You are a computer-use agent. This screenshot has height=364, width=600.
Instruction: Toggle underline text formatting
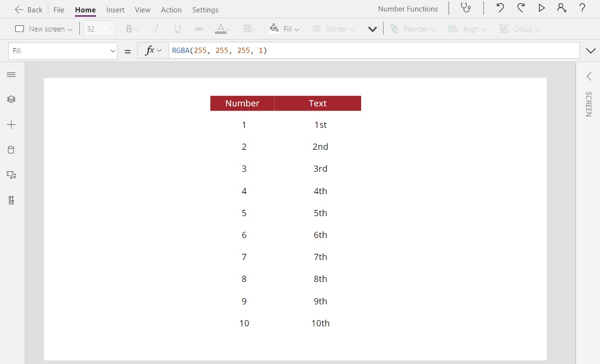click(177, 29)
